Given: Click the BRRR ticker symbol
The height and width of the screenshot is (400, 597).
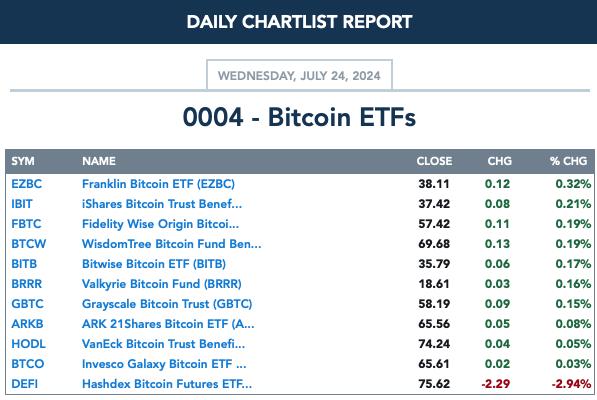Looking at the screenshot, I should pos(27,284).
